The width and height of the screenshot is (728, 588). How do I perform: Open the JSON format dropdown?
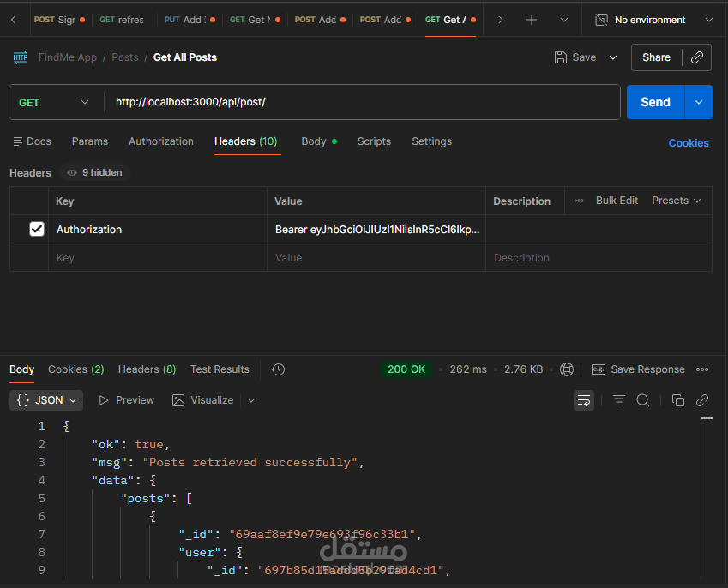[46, 400]
